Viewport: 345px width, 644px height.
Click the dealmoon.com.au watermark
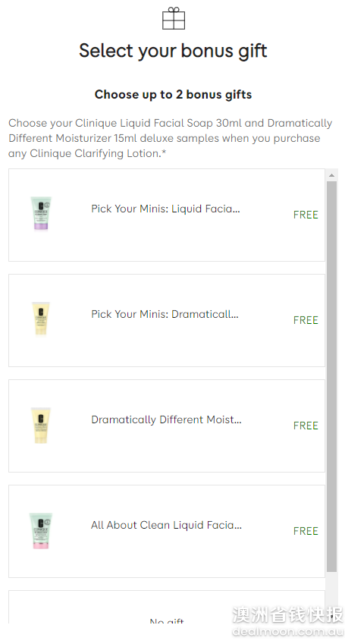point(288,632)
